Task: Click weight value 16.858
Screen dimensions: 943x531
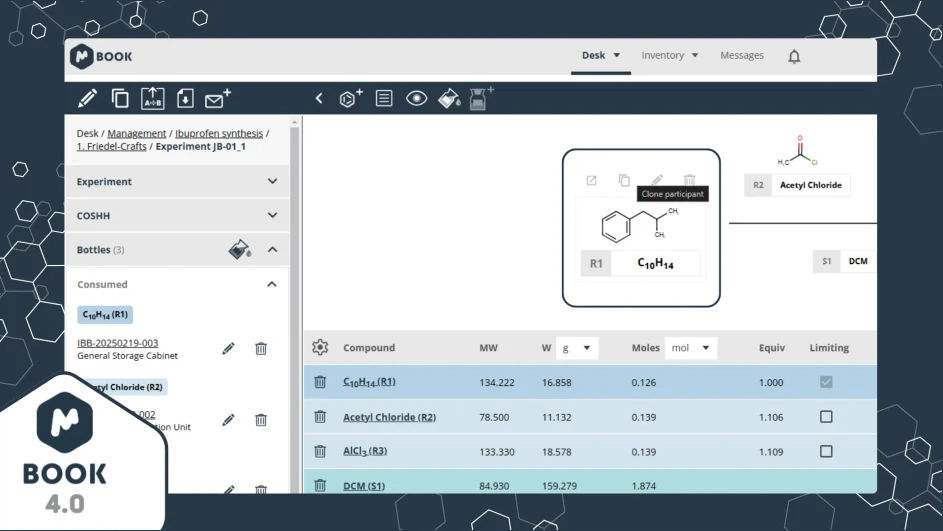Action: (x=556, y=382)
